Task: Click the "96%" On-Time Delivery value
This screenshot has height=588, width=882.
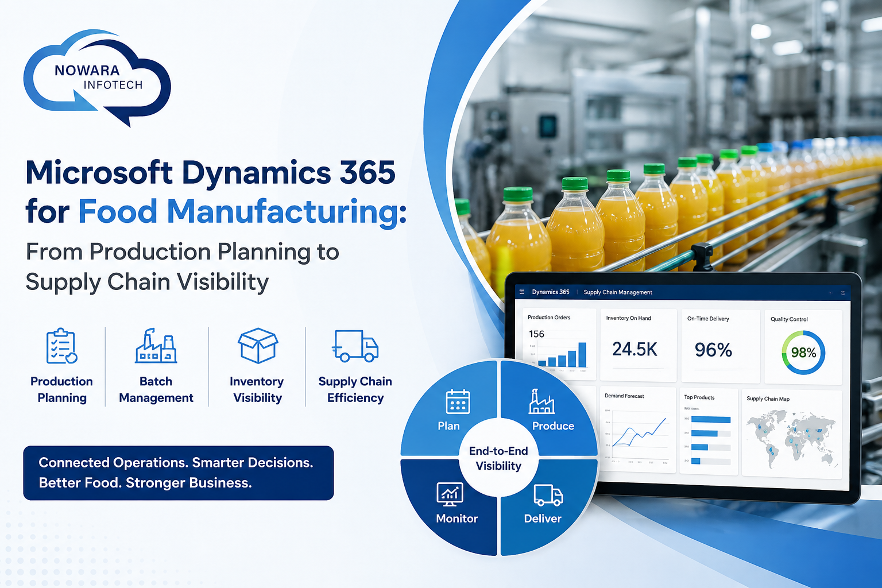Action: click(713, 349)
